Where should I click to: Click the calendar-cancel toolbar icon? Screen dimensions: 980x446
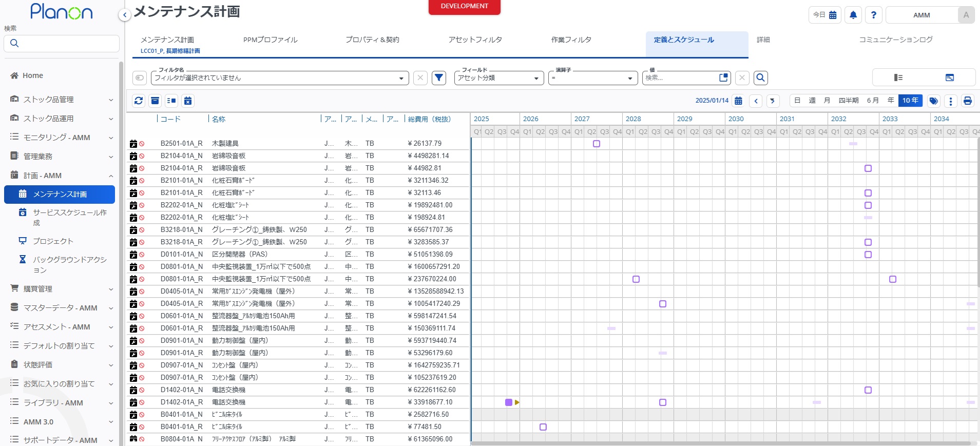pyautogui.click(x=188, y=101)
